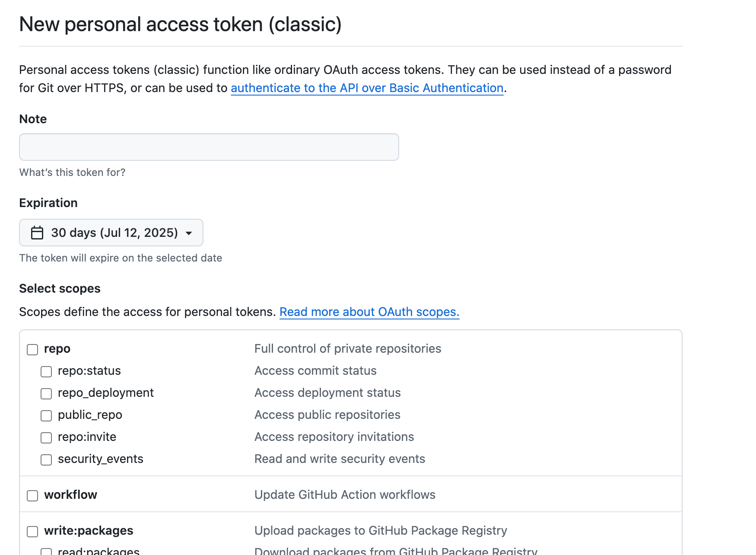This screenshot has height=555, width=756.
Task: Check the security_events scope
Action: click(46, 459)
